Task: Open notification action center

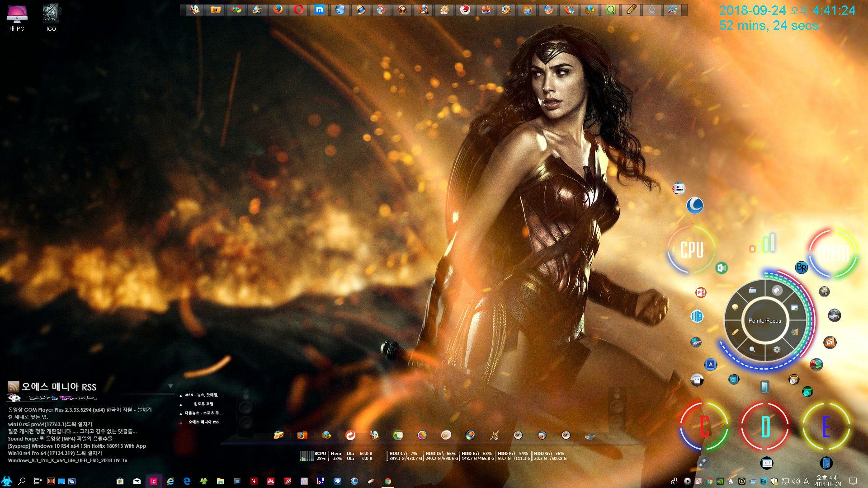Action: [x=853, y=481]
